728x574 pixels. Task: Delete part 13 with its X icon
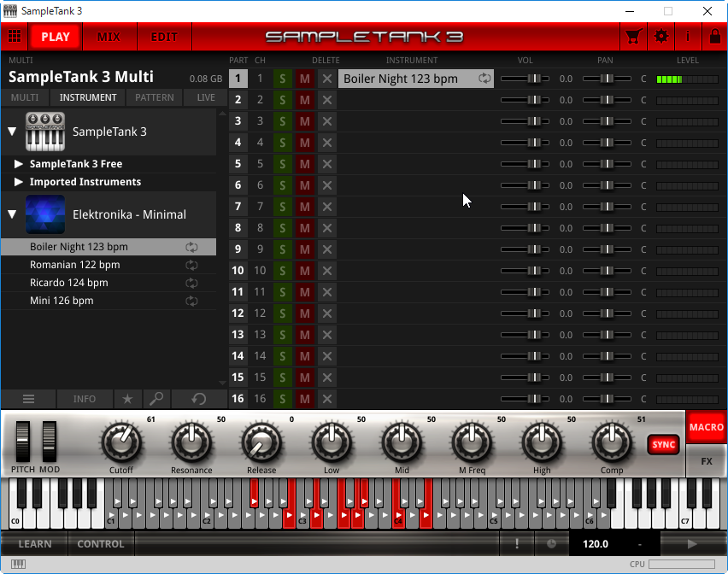(x=327, y=335)
